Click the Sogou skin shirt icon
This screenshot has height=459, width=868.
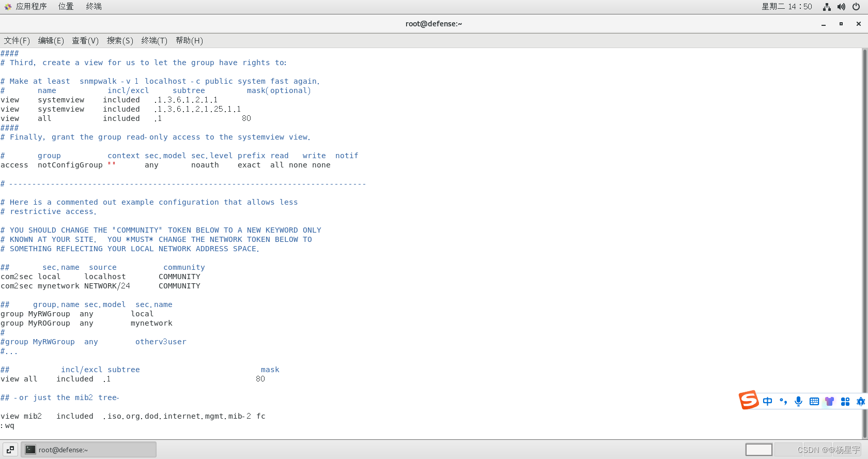click(x=830, y=402)
